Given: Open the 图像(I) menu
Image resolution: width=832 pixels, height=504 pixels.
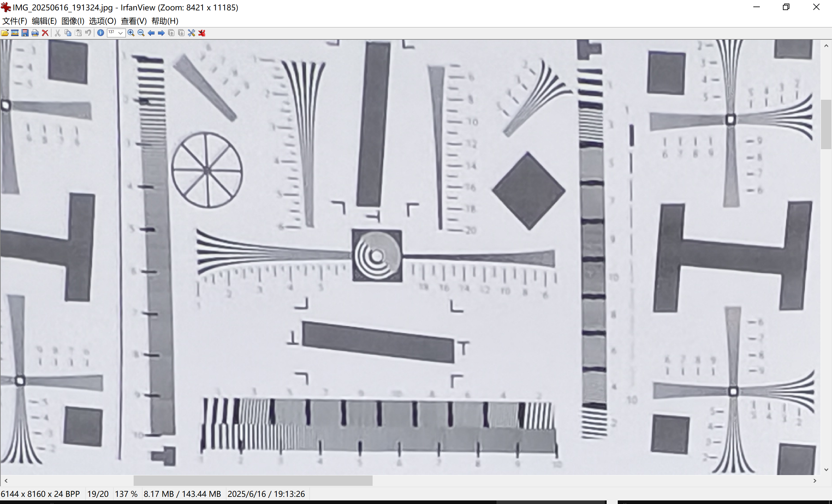Looking at the screenshot, I should (73, 21).
